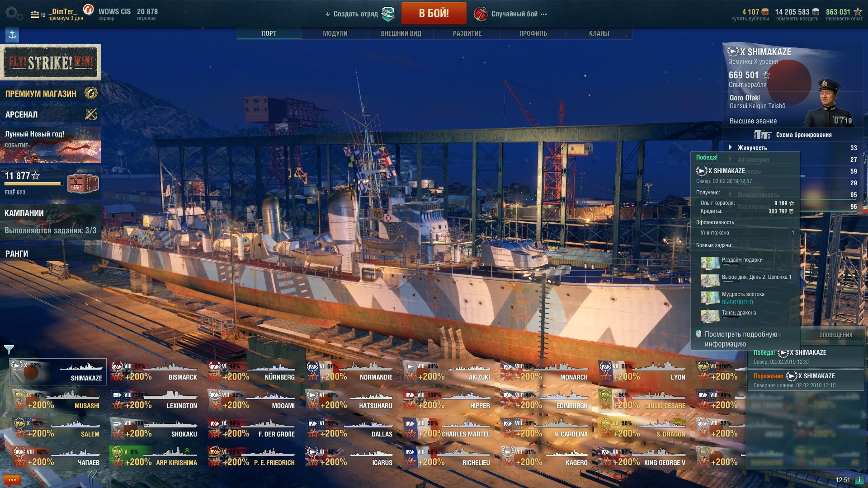Screen dimensions: 868x488
Task: Click the Танец дракона task icon
Action: pos(710,315)
